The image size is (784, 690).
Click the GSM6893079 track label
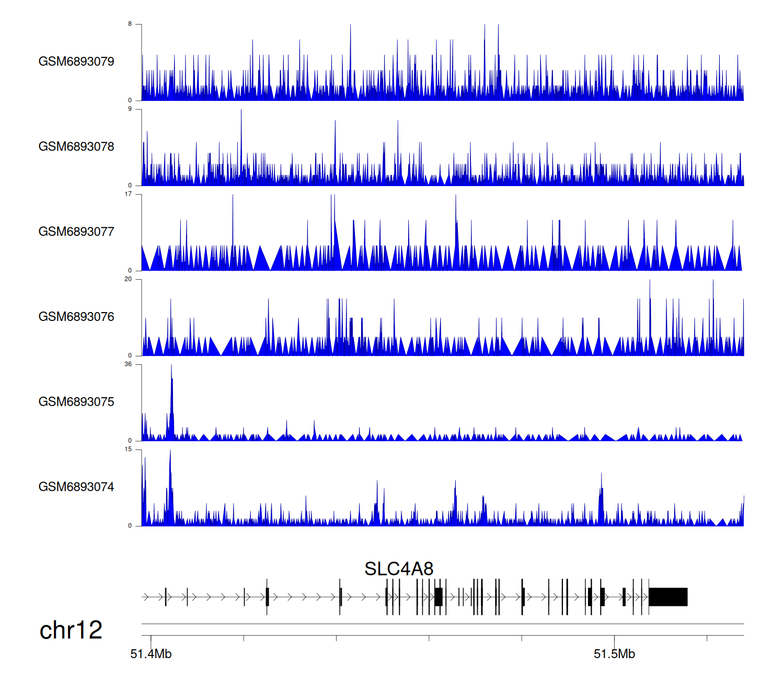point(76,62)
